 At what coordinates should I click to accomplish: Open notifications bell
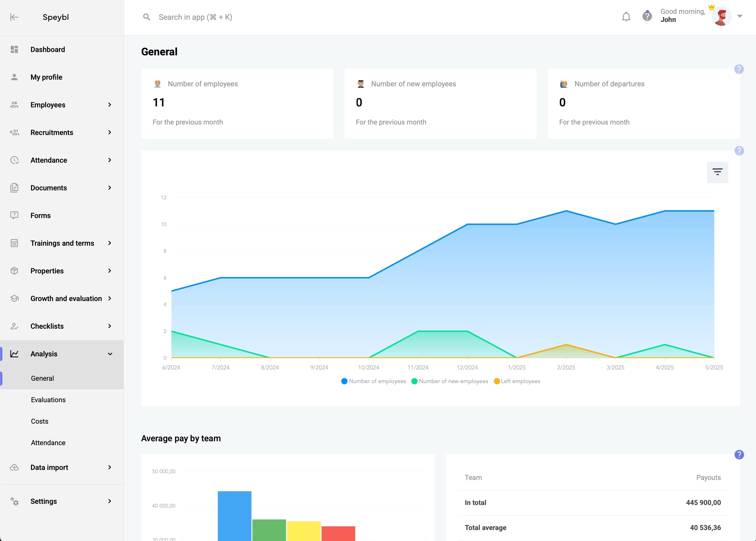(x=626, y=17)
